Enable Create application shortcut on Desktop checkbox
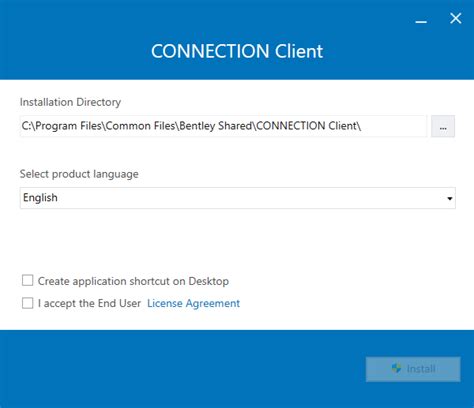 (28, 280)
